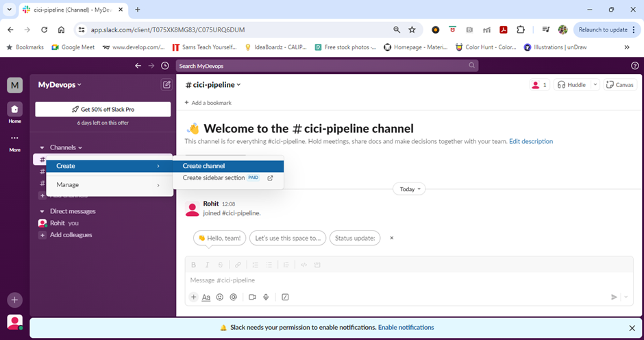Click Enable notifications link
Screen dimensions: 644x340
tap(406, 328)
